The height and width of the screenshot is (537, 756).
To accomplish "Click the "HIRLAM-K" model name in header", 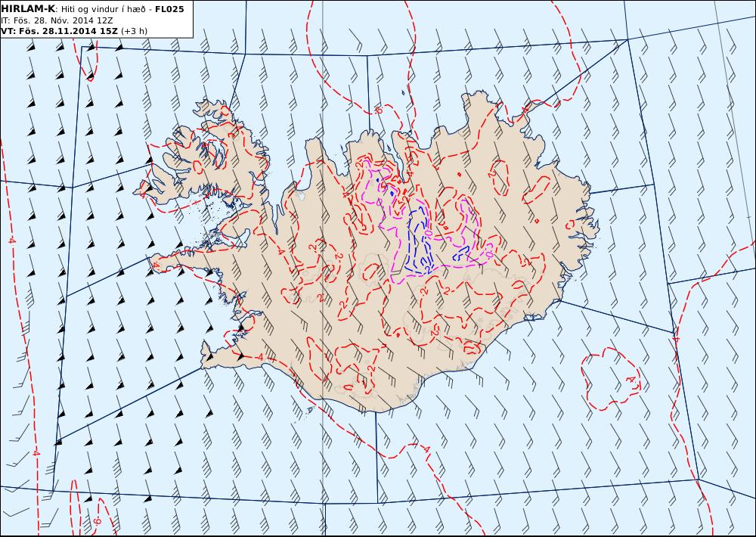I will (28, 9).
